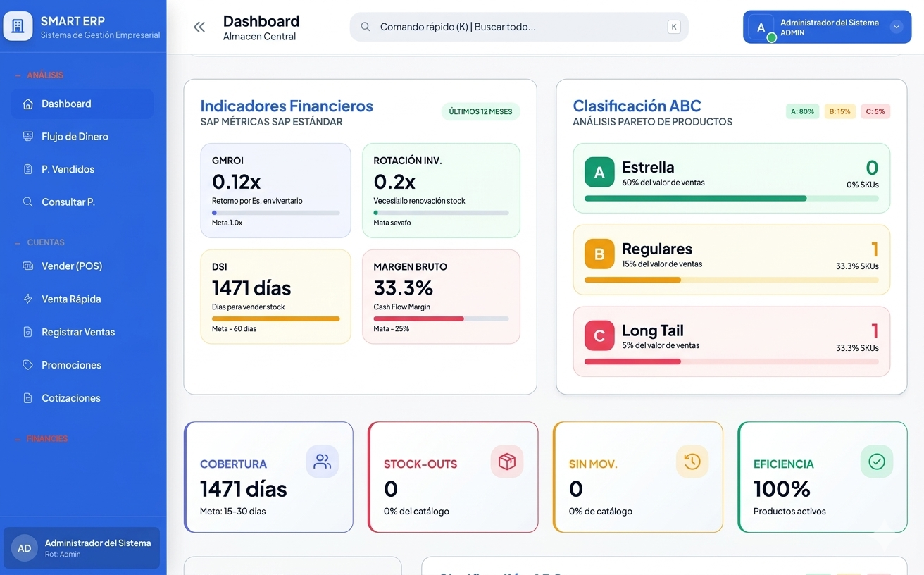Click the A: 80% legend chip

point(802,111)
